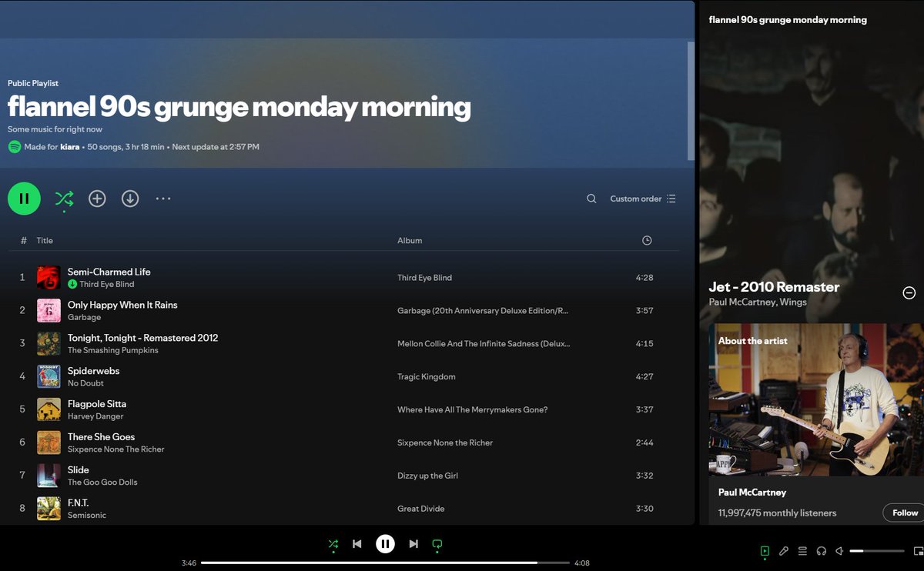Image resolution: width=924 pixels, height=571 pixels.
Task: Select the Spiderwebs track
Action: point(94,371)
